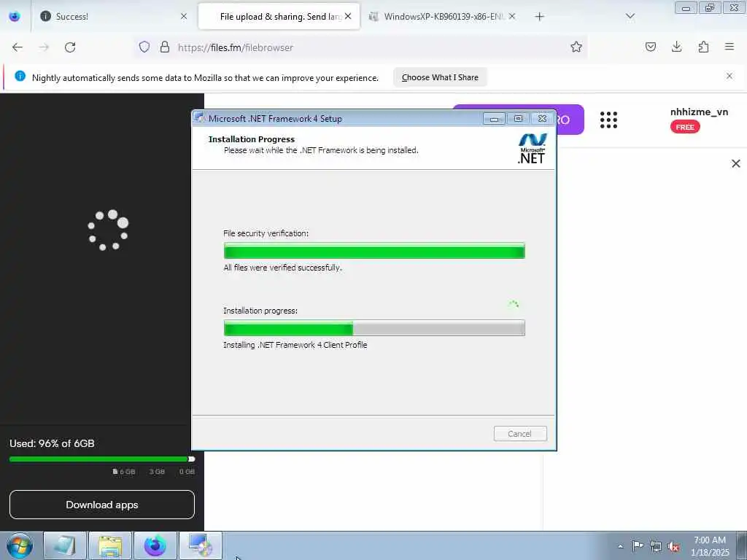Open the taskbar clock and date
747x560 pixels.
pos(710,546)
